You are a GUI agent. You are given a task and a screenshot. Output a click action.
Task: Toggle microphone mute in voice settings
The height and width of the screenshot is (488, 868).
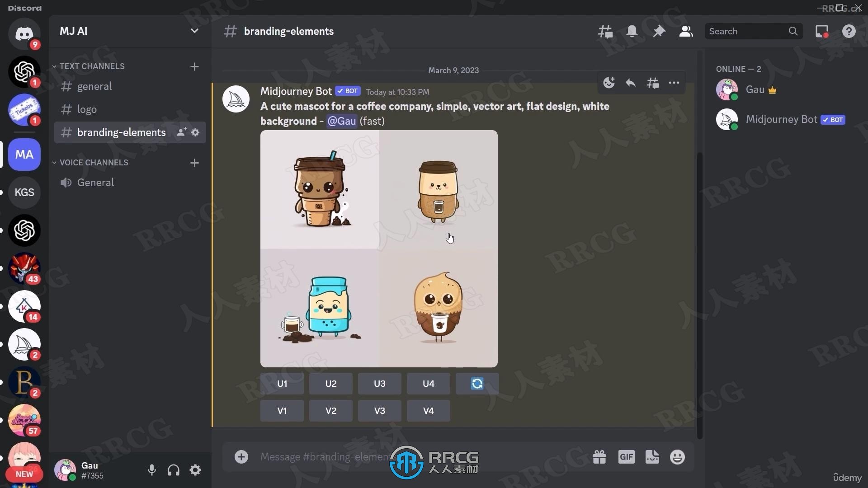pyautogui.click(x=152, y=469)
